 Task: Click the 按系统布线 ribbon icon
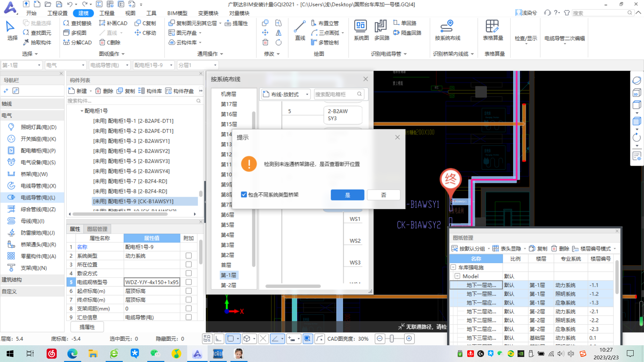447,30
